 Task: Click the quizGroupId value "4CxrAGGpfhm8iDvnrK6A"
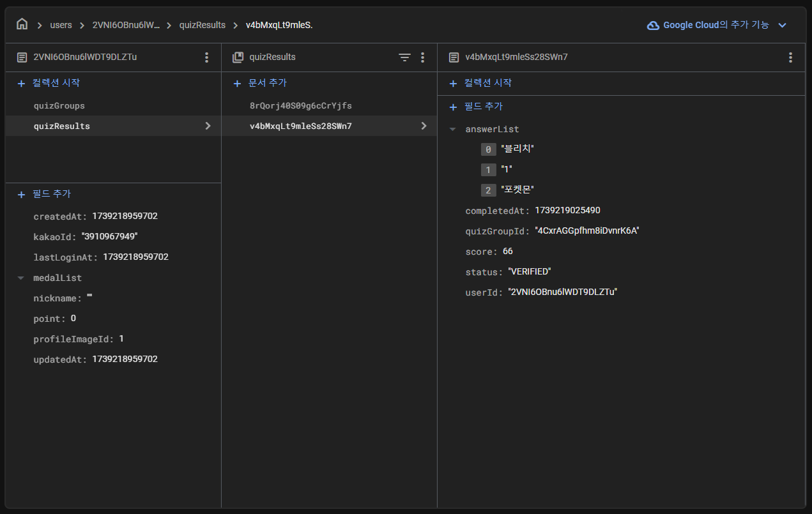587,231
